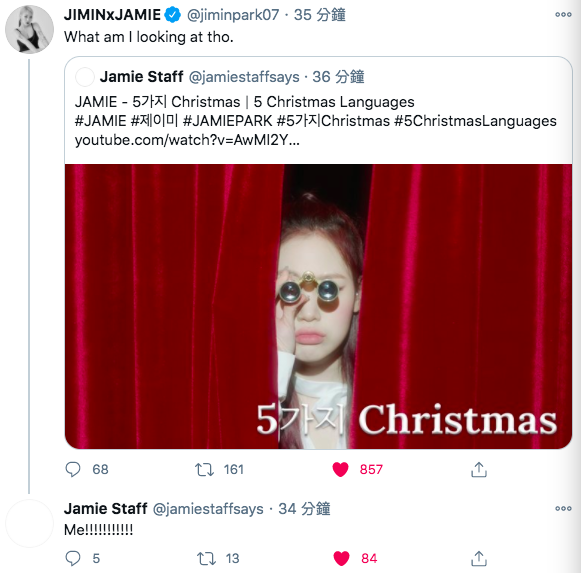Share the JIMINxJAMIE tweet
Viewport: 581px width, 573px height.
pos(479,470)
